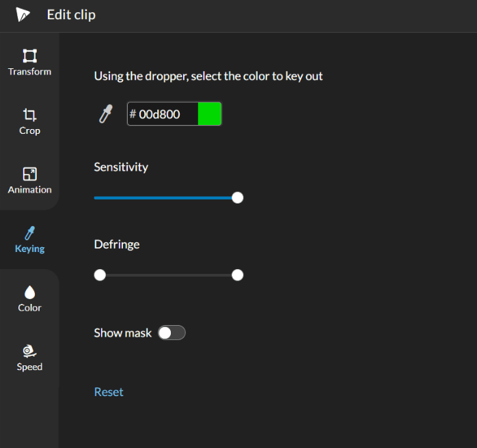Click the app logo in header
The image size is (477, 448).
pos(23,14)
